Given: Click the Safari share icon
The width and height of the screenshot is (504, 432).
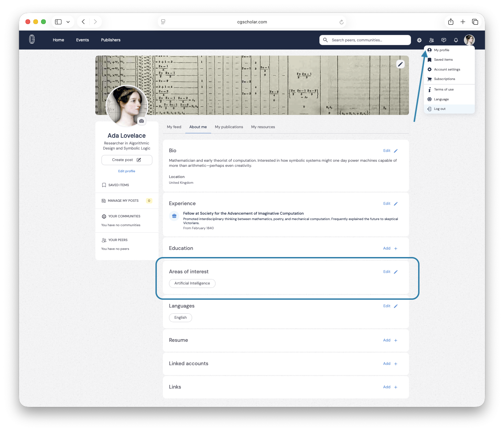Looking at the screenshot, I should tap(450, 22).
